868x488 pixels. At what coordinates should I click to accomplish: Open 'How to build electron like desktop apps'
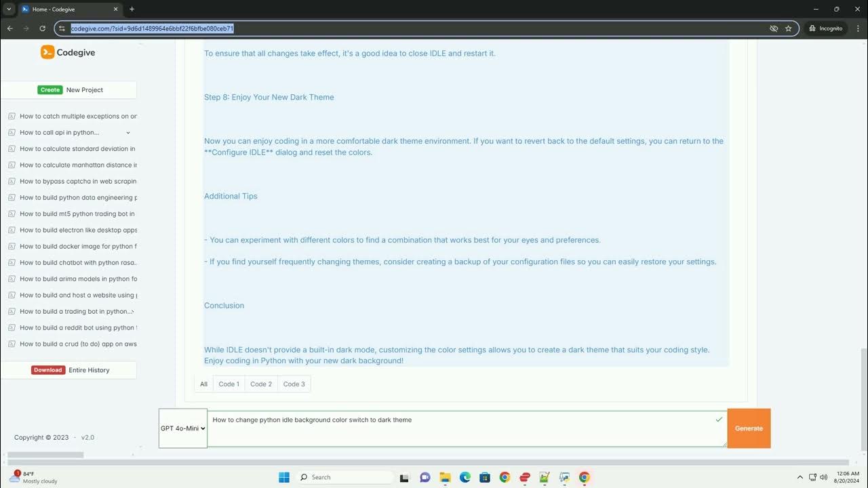click(x=78, y=230)
